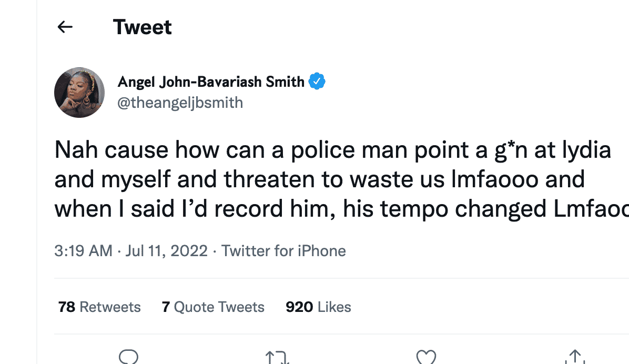
Task: Click the word 'lydia' in tweet
Action: point(586,150)
